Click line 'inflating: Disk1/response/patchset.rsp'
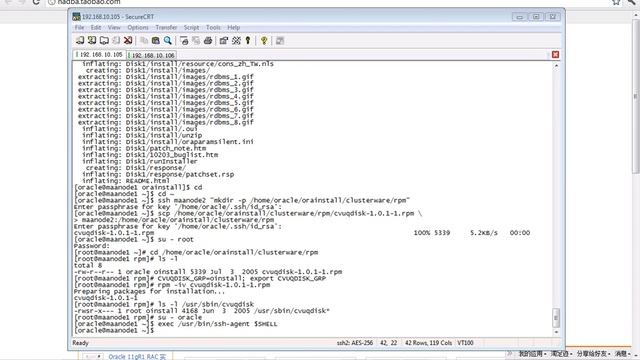This screenshot has width=640, height=360. point(158,174)
